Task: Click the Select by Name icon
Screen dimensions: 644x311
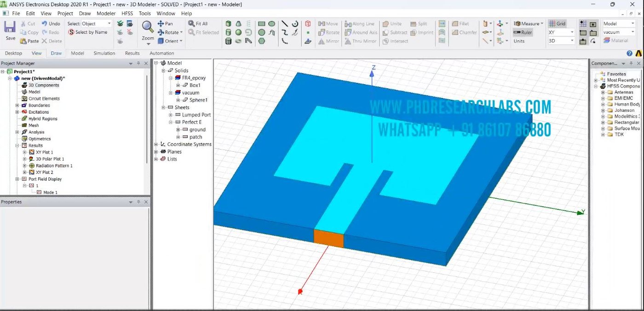Action: [x=71, y=32]
